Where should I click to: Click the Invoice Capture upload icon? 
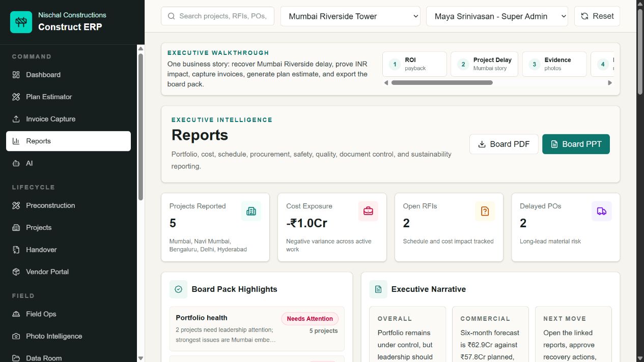coord(16,119)
